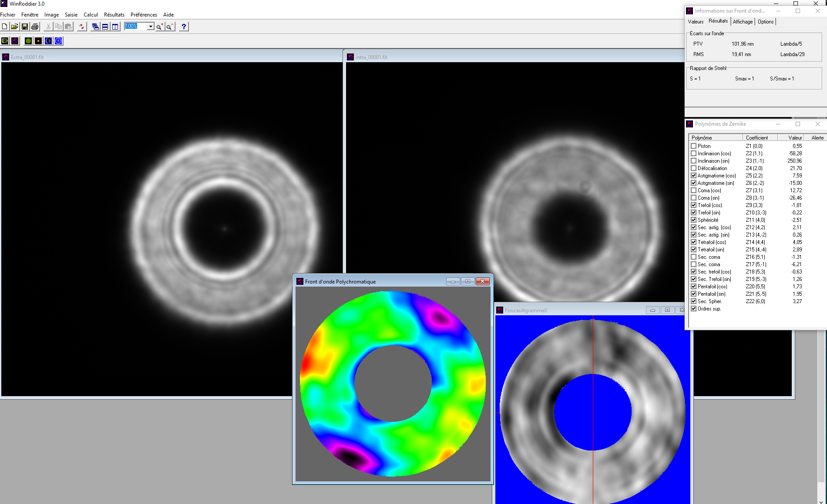Click the PTV value 101,96 nm
Viewport: 827px width, 504px height.
pyautogui.click(x=743, y=44)
